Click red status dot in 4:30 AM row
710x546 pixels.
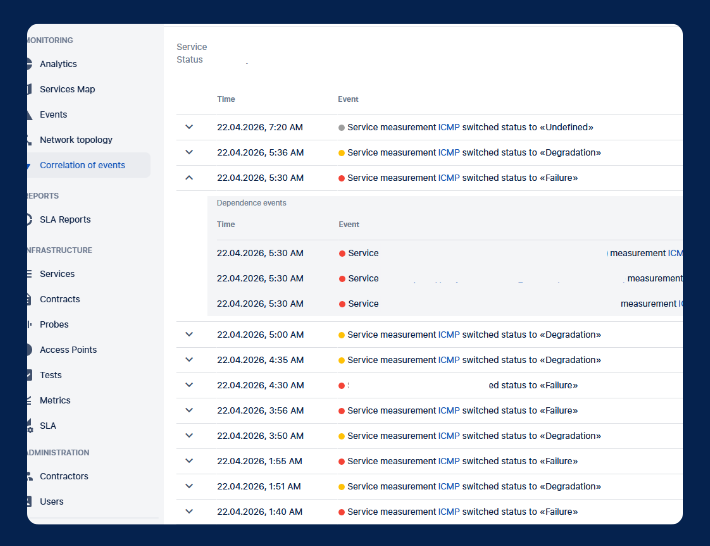341,386
